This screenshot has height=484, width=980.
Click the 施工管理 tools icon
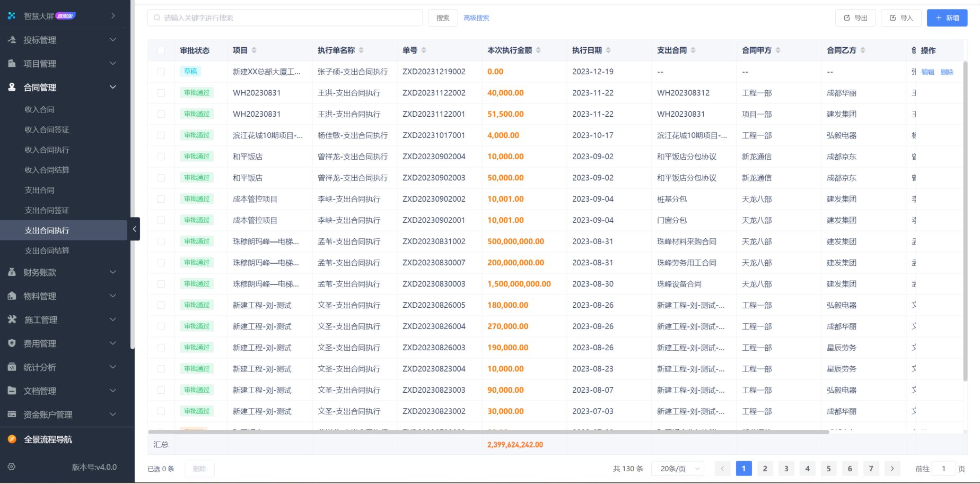pos(12,319)
